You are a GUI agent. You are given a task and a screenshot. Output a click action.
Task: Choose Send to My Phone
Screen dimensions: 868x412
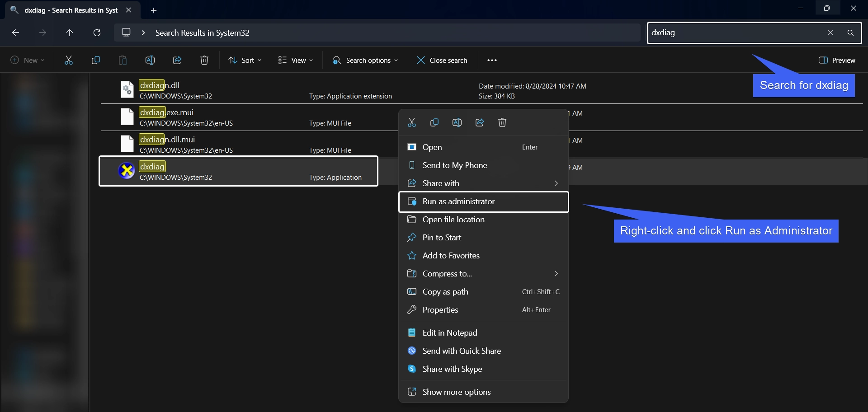point(483,165)
